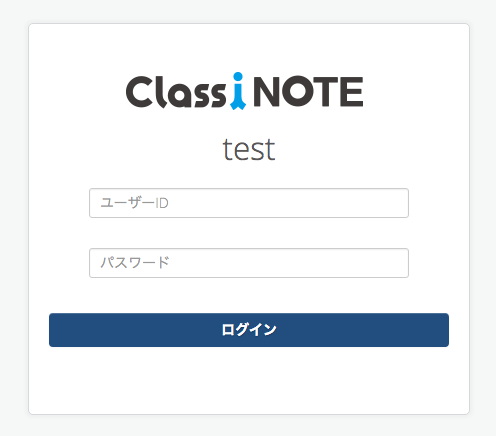Select the "test" heading text
The width and height of the screenshot is (496, 436).
click(x=249, y=150)
